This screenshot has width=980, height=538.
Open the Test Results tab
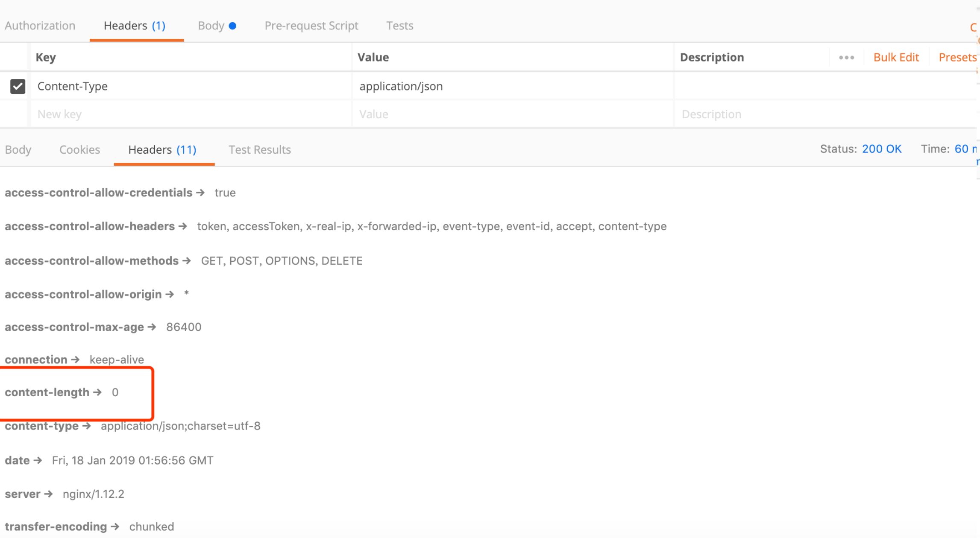click(x=259, y=150)
